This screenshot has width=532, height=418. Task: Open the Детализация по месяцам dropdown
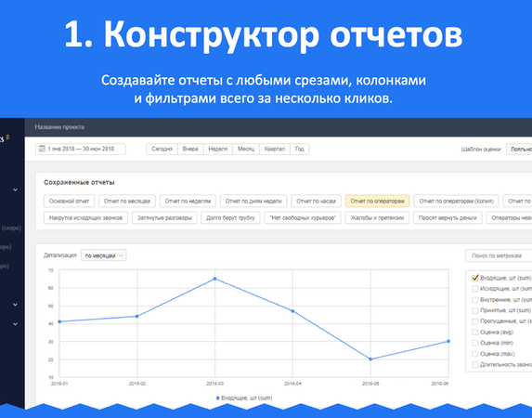pyautogui.click(x=103, y=255)
